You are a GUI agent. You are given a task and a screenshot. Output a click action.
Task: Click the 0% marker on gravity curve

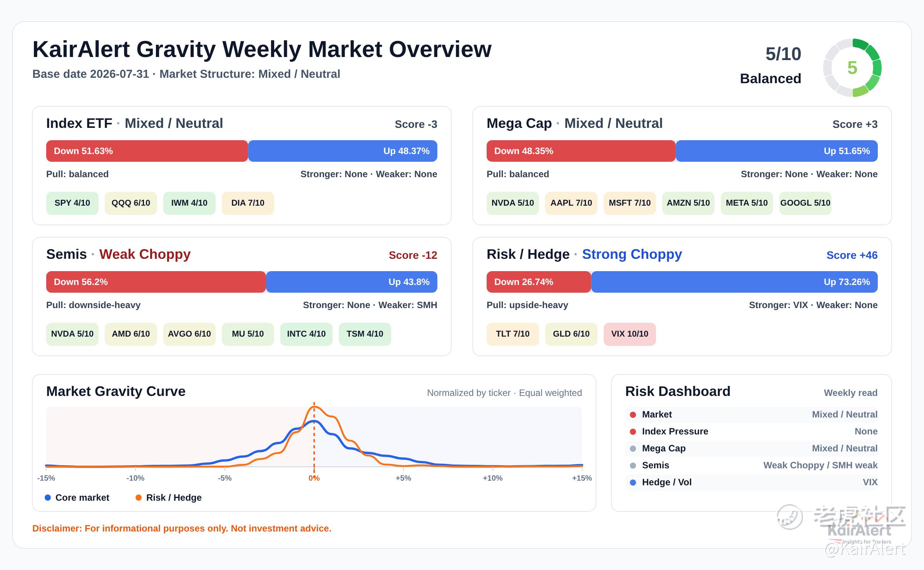point(314,478)
